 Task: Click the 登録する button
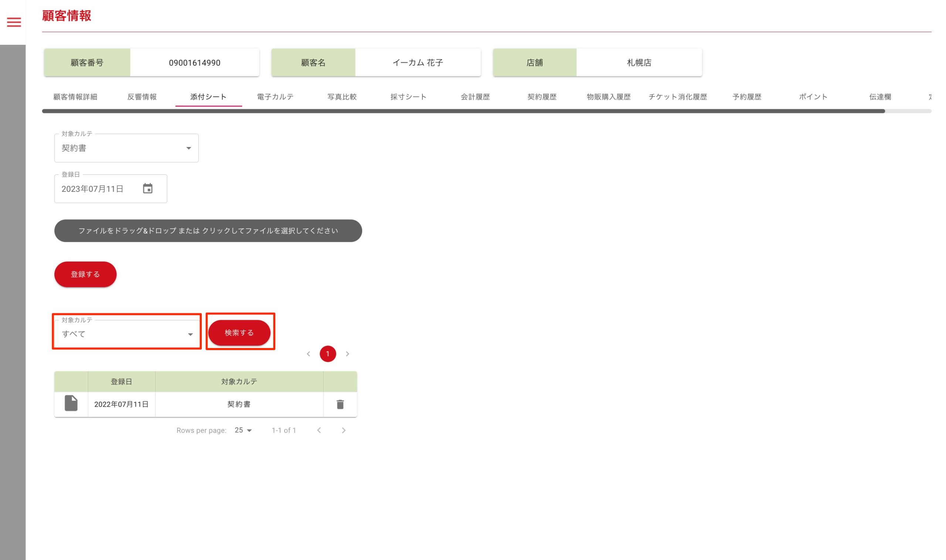(x=85, y=274)
